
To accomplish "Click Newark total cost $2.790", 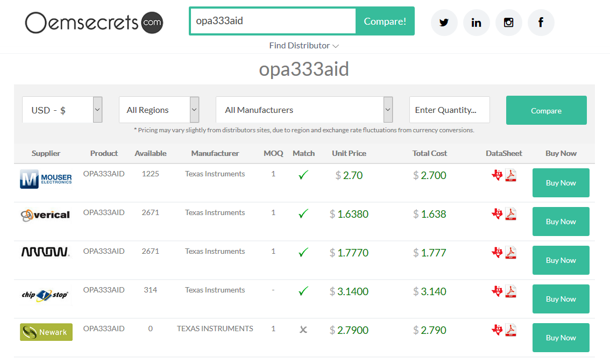I will [429, 330].
